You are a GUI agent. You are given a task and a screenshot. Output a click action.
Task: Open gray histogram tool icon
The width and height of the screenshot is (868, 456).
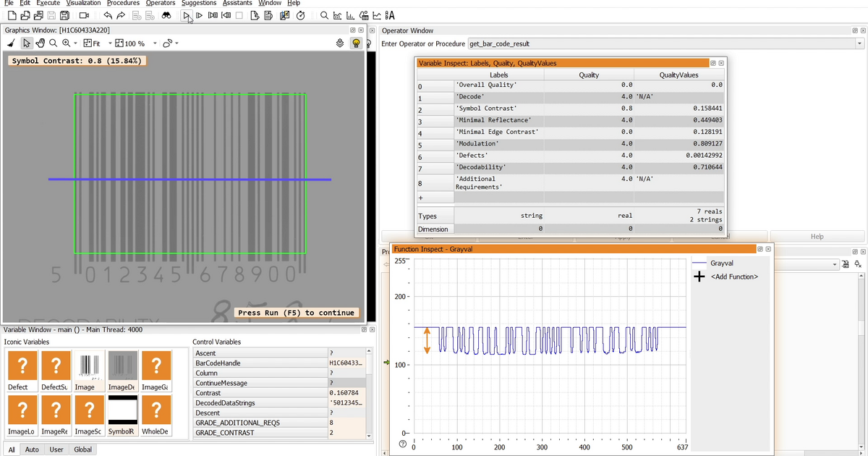pyautogui.click(x=338, y=15)
